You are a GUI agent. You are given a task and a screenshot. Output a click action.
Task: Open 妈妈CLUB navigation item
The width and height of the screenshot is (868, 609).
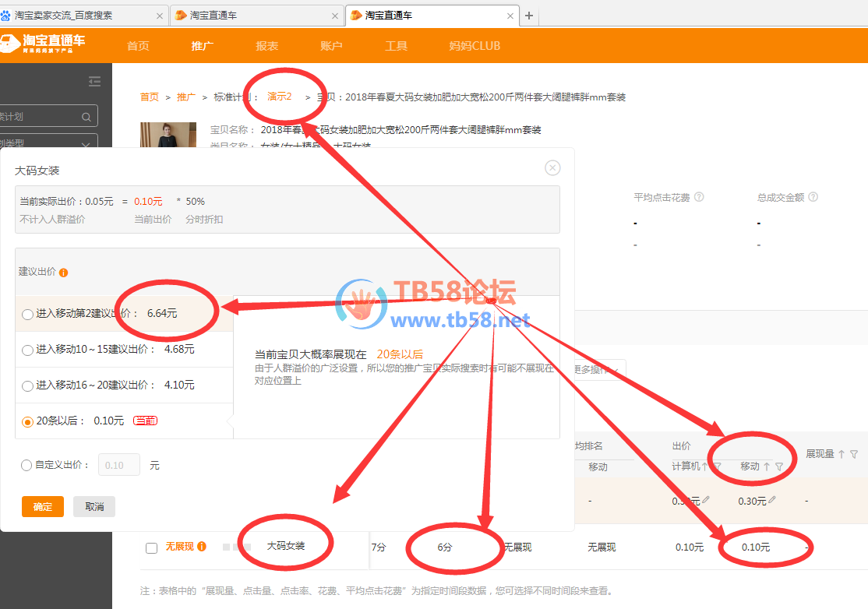click(475, 46)
